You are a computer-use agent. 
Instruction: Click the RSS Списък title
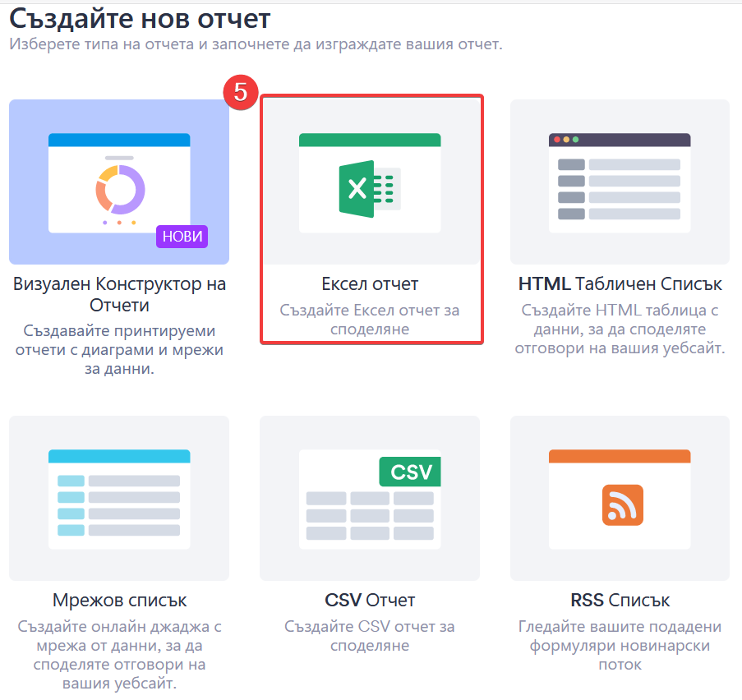620,600
